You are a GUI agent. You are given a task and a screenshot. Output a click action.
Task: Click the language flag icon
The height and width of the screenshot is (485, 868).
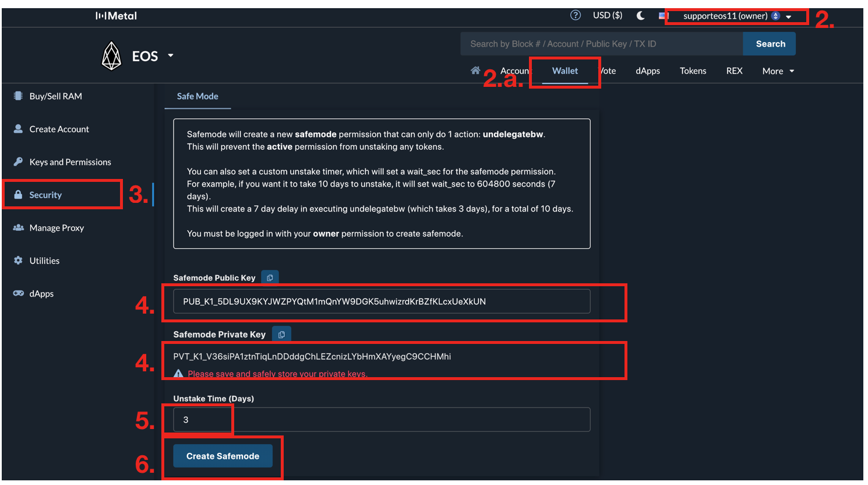coord(663,16)
